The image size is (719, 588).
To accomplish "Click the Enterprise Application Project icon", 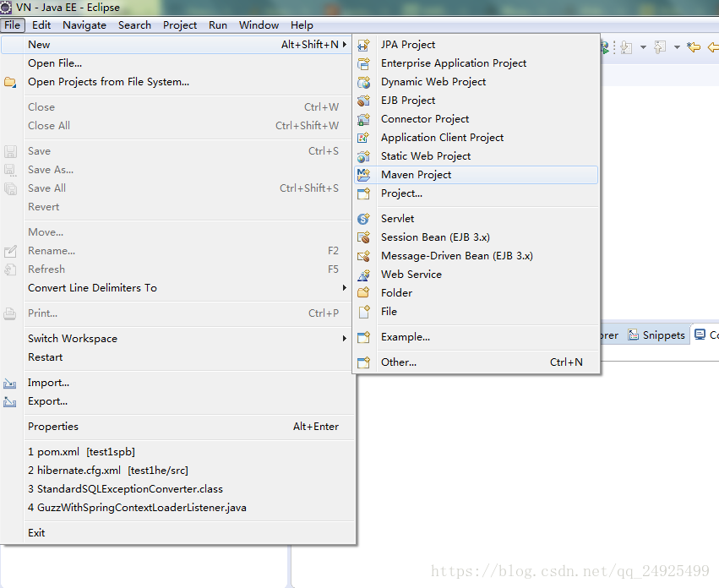I will click(x=363, y=63).
